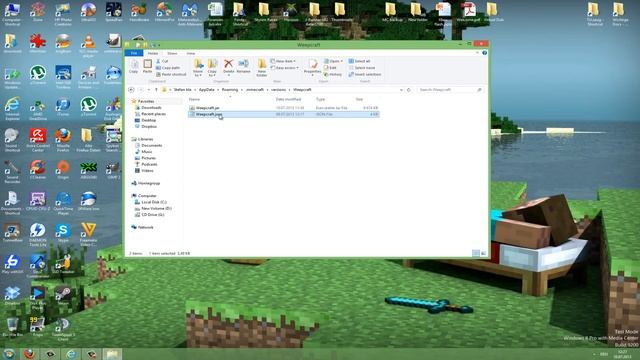
Task: Click the Avira Control Center desktop icon
Action: click(38, 140)
